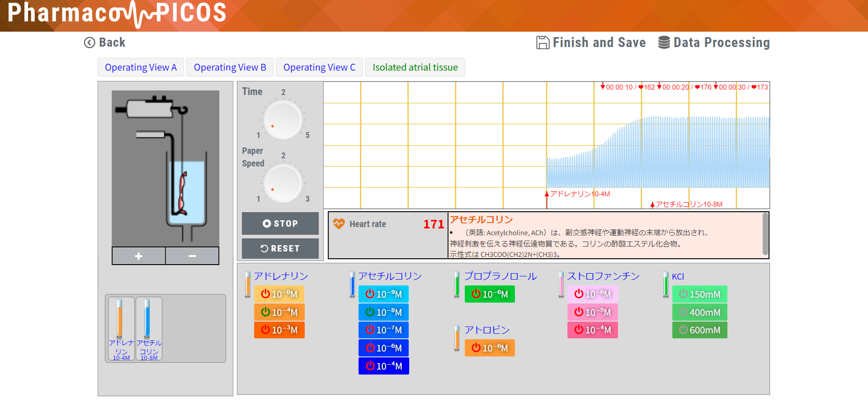This screenshot has width=868, height=408.
Task: Click the description panel scrollbar
Action: (x=765, y=234)
